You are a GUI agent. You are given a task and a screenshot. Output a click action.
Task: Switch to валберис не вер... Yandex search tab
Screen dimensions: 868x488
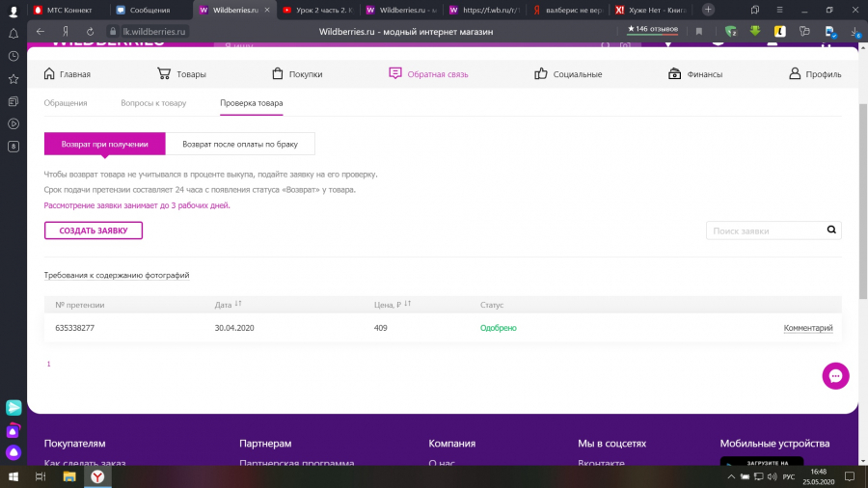tap(567, 10)
